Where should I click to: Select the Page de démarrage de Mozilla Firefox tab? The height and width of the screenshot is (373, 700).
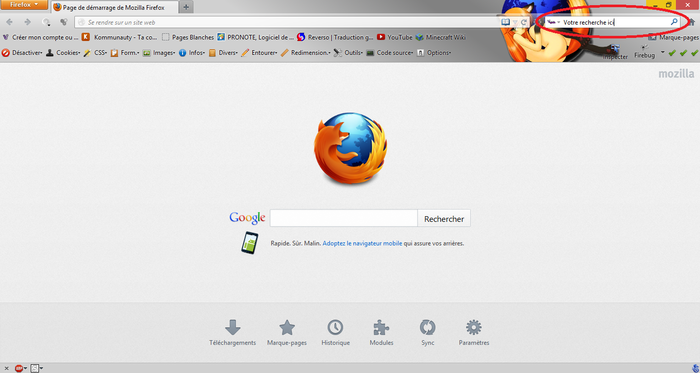pos(114,7)
